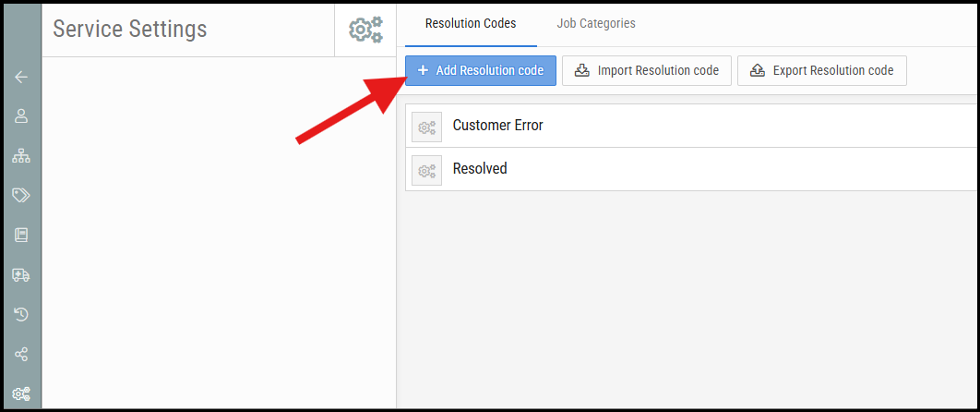This screenshot has height=412, width=980.
Task: Select the tags icon in sidebar
Action: [x=21, y=196]
